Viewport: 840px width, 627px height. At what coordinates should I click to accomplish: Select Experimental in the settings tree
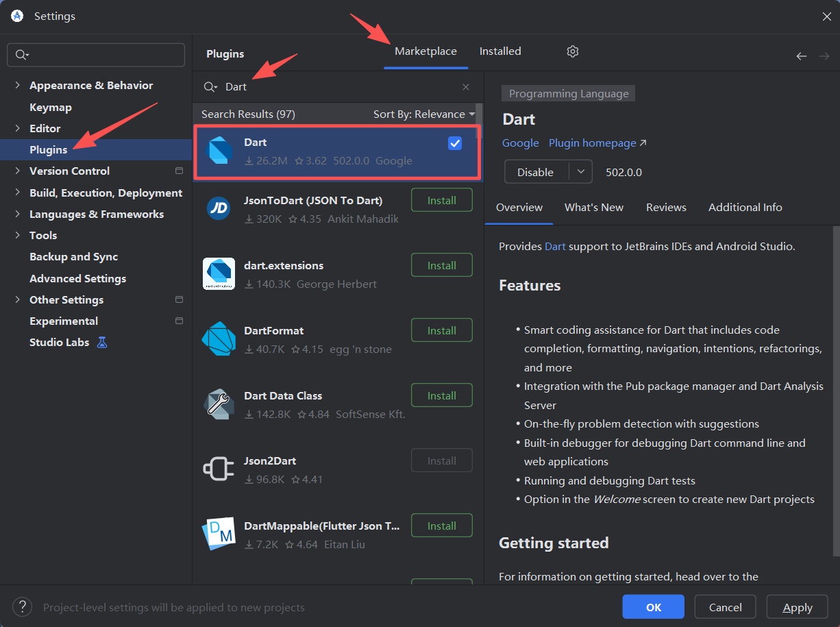pos(64,321)
